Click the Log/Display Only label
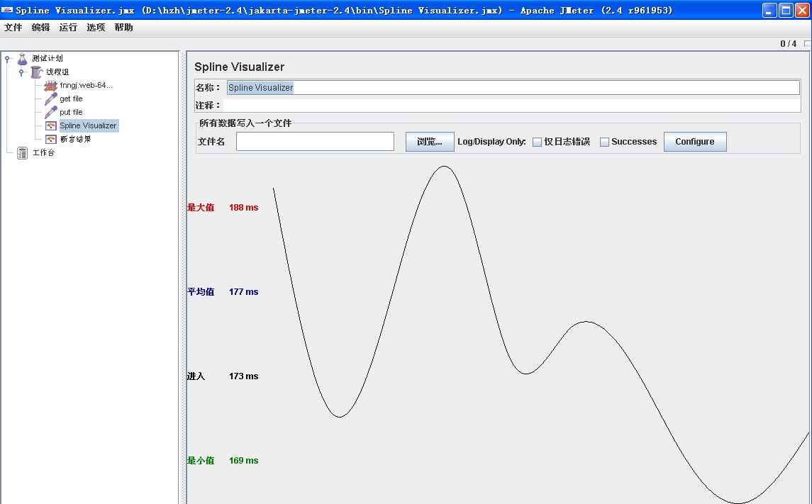 [x=491, y=142]
